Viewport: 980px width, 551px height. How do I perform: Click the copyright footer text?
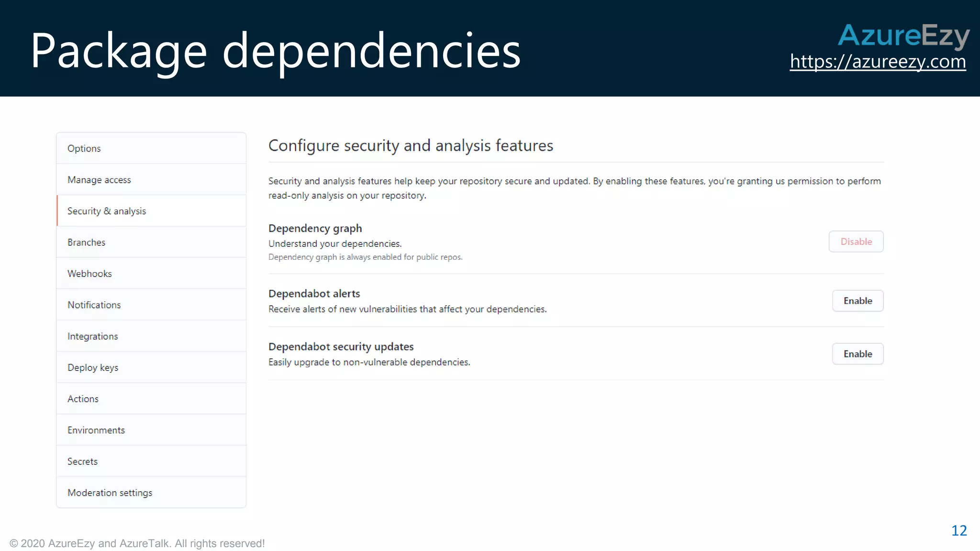click(137, 543)
